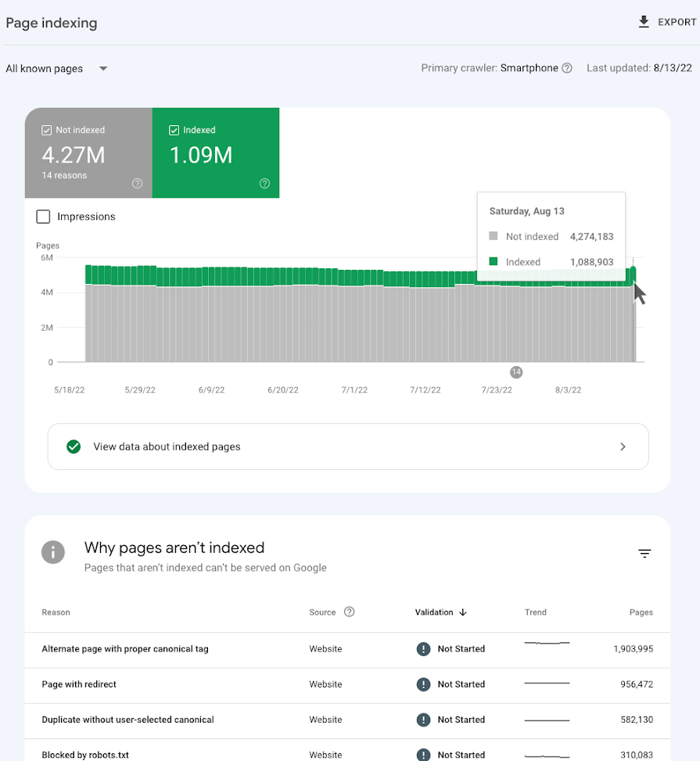Image resolution: width=700 pixels, height=761 pixels.
Task: Click help icon in Not indexed card
Action: (138, 183)
